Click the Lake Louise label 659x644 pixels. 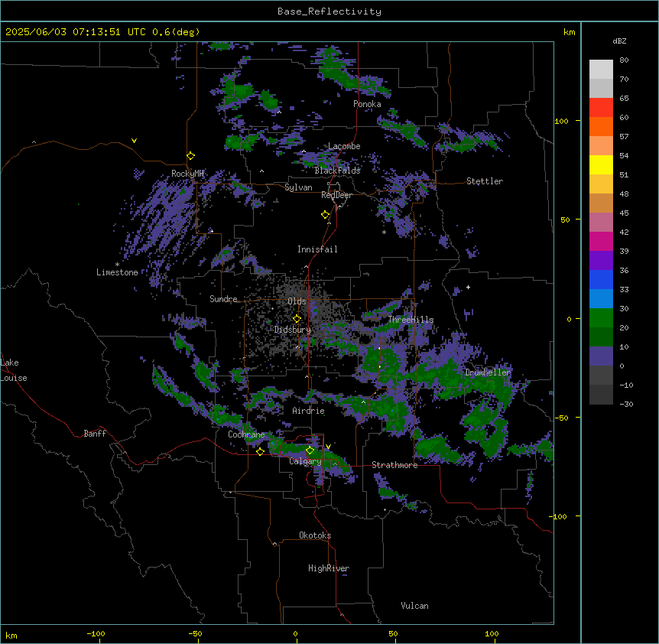pos(14,370)
